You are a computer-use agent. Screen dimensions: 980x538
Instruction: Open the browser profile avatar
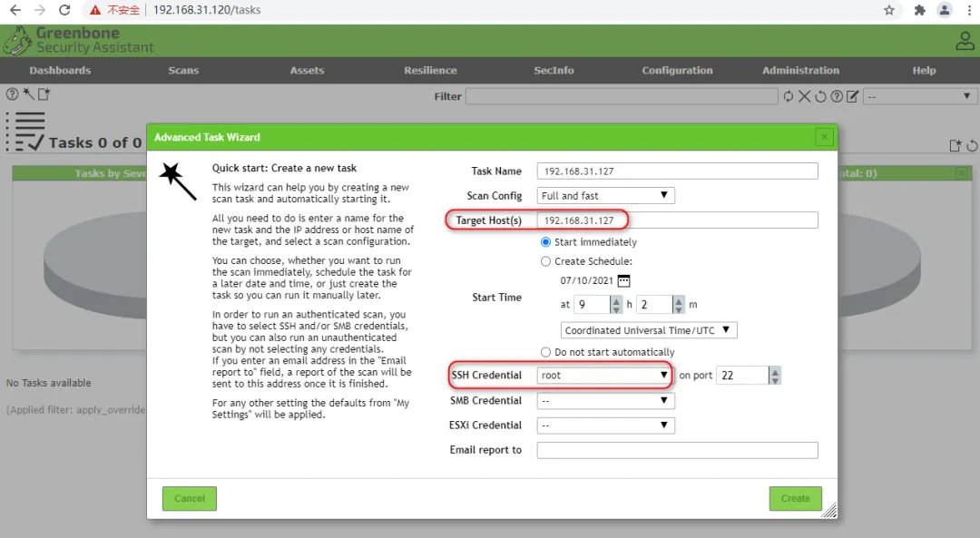[945, 10]
